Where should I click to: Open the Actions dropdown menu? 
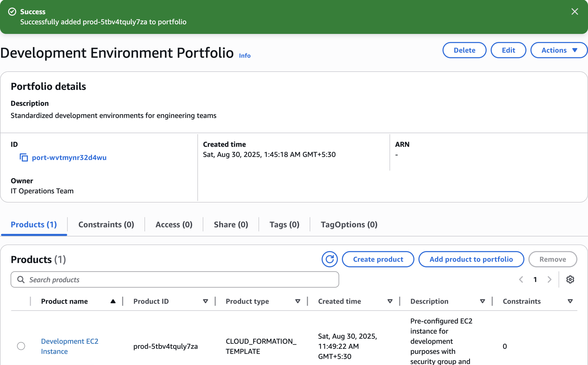(x=559, y=50)
